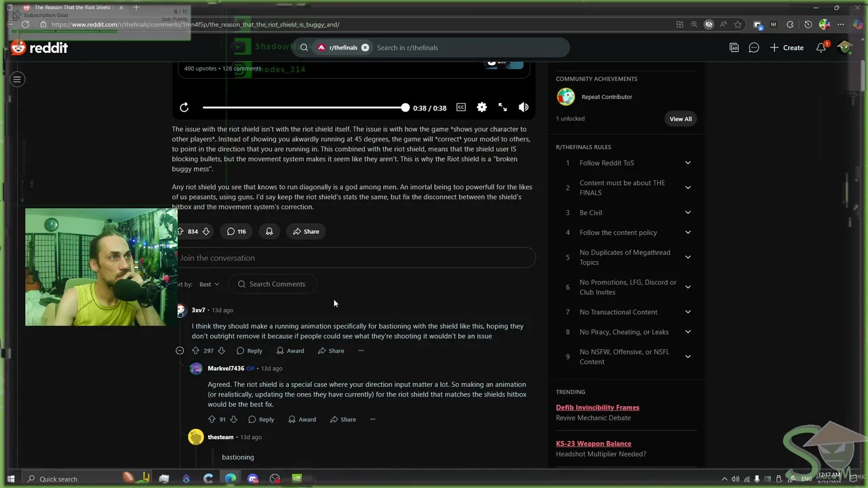Expand No NSFW, Offensive, or NSFL rule
This screenshot has width=868, height=488.
[688, 357]
